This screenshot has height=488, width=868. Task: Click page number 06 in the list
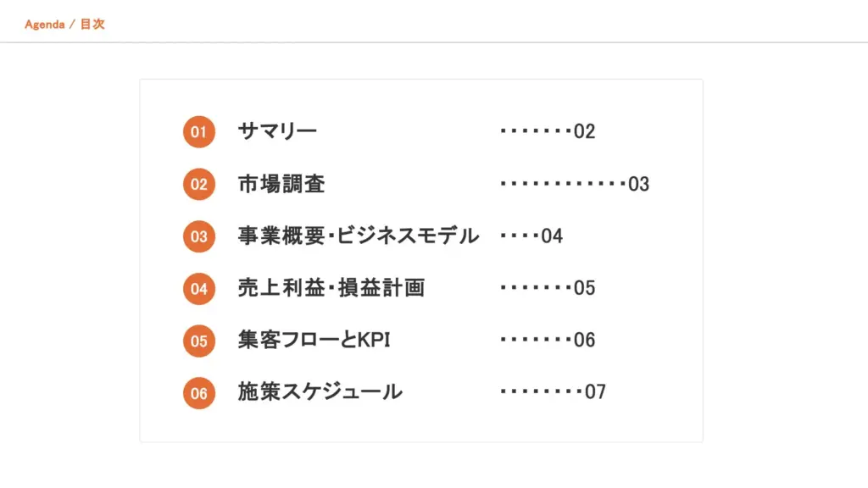(x=585, y=341)
